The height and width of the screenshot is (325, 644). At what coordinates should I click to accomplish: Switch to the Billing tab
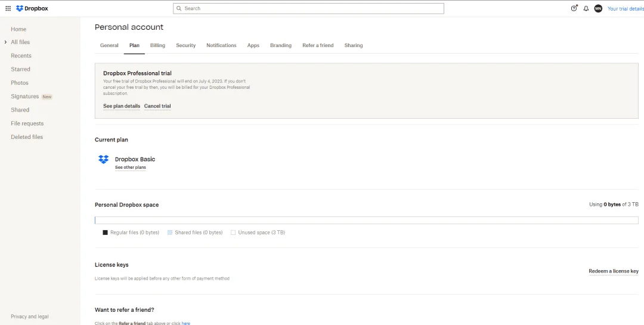click(157, 45)
